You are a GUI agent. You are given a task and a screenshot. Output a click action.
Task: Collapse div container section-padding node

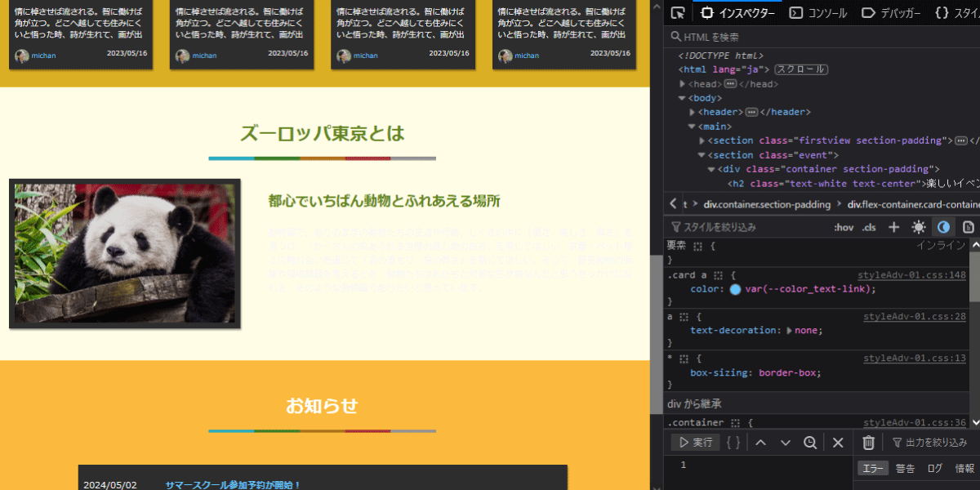point(711,169)
